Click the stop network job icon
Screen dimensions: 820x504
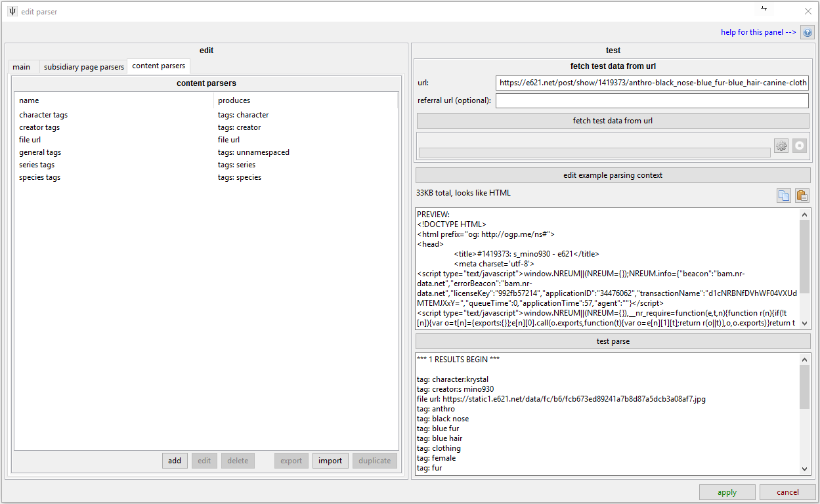tap(799, 146)
